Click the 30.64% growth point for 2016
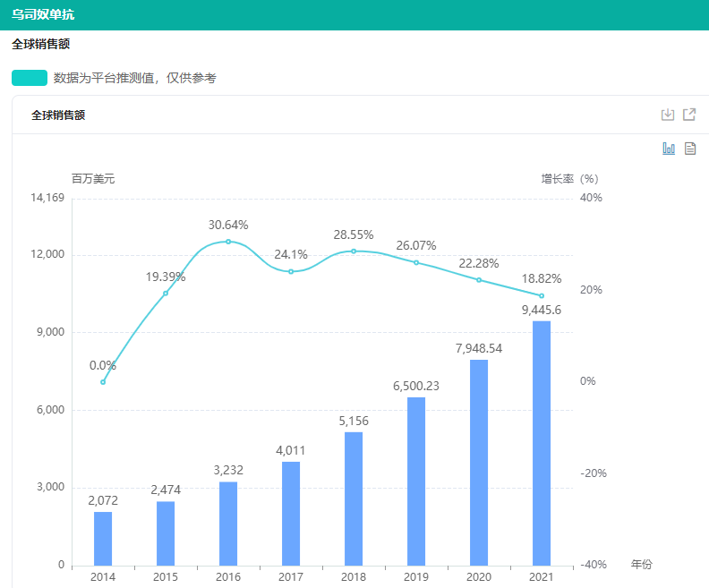The image size is (709, 588). click(228, 242)
